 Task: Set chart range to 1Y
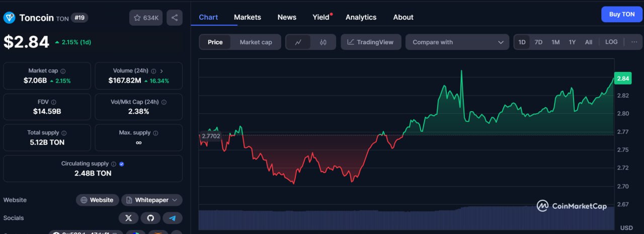(x=572, y=42)
